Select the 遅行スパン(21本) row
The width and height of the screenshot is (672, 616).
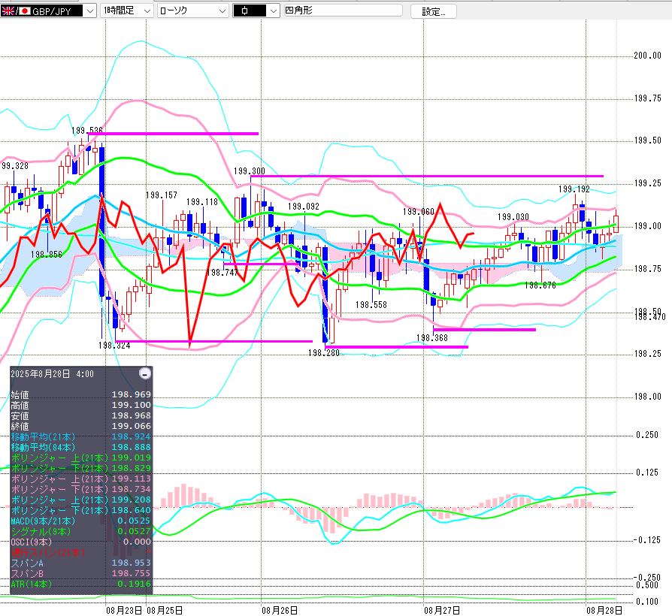[81, 552]
